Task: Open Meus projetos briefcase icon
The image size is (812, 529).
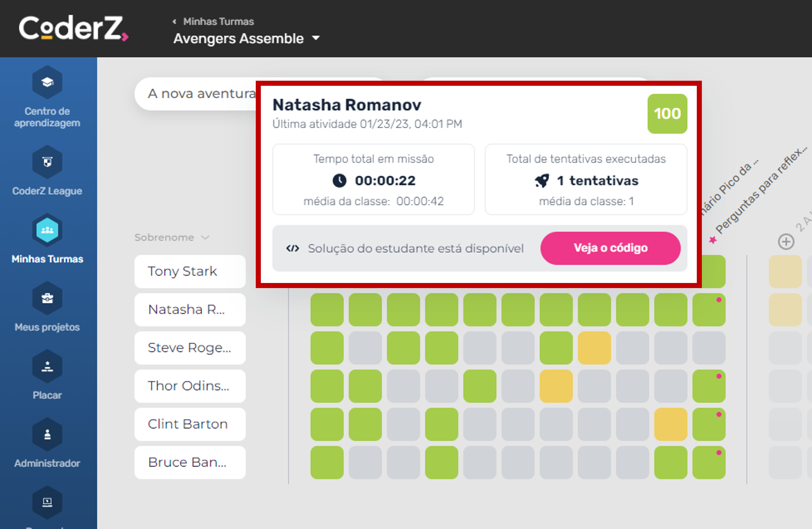Action: pos(47,298)
